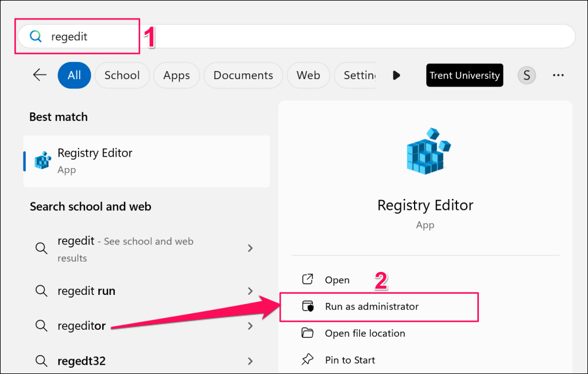Click Open in the app actions

click(337, 280)
